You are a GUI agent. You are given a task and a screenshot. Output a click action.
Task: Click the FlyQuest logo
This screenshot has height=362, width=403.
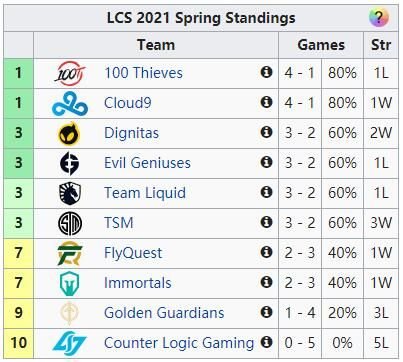[x=70, y=253]
